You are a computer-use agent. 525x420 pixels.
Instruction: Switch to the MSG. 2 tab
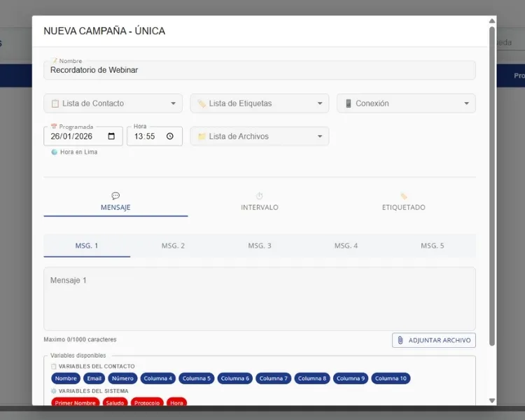point(173,246)
